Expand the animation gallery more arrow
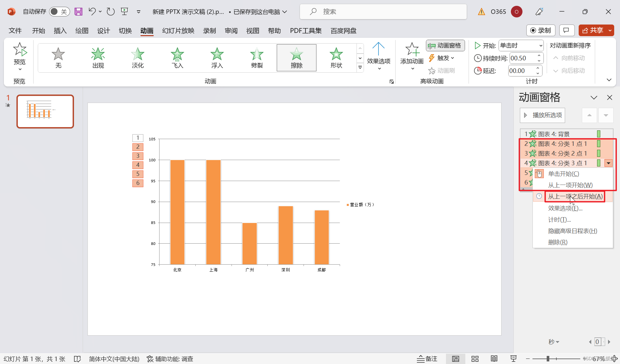This screenshot has height=364, width=620. [360, 67]
